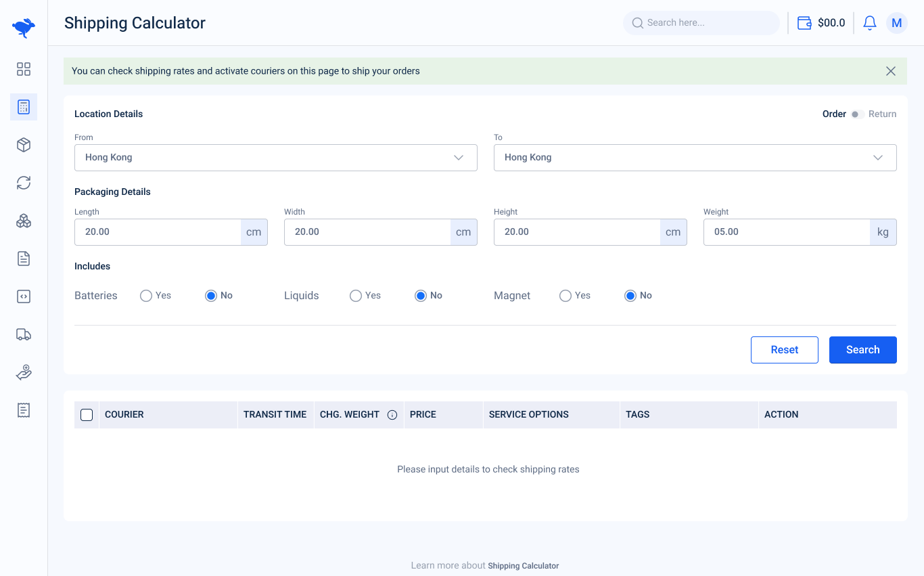Screen dimensions: 924x576
Task: Open the code bracket icon in sidebar
Action: click(24, 296)
